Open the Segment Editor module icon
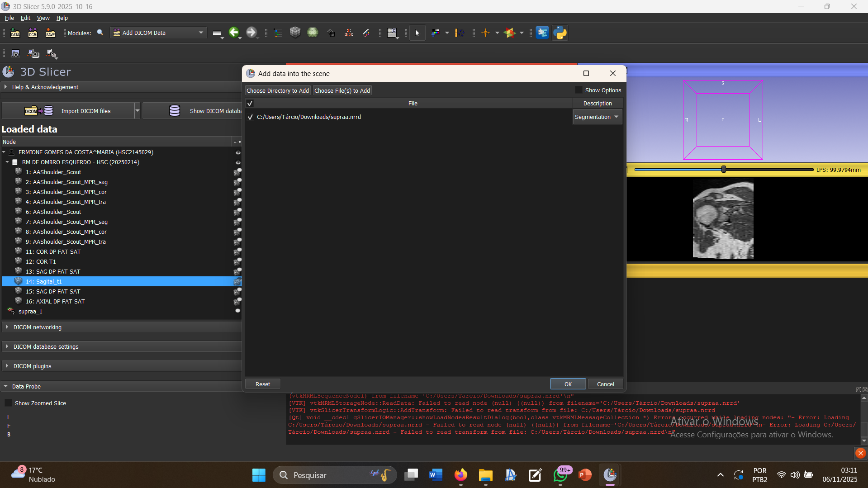Image resolution: width=868 pixels, height=488 pixels. [x=366, y=33]
